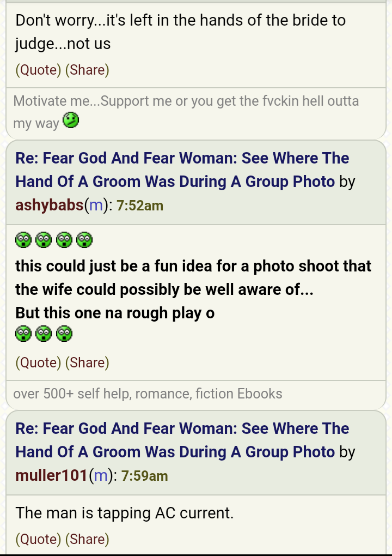The height and width of the screenshot is (556, 392).
Task: Click the first shocked emoji in ashybabs' post
Action: coord(23,240)
